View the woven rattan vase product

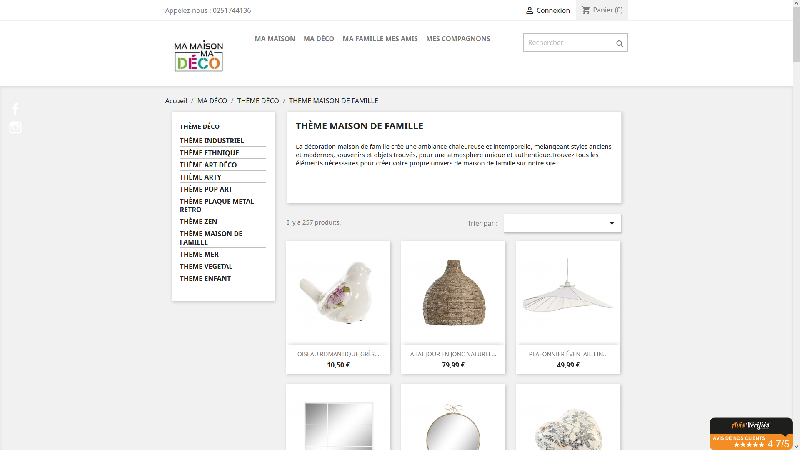pyautogui.click(x=453, y=292)
